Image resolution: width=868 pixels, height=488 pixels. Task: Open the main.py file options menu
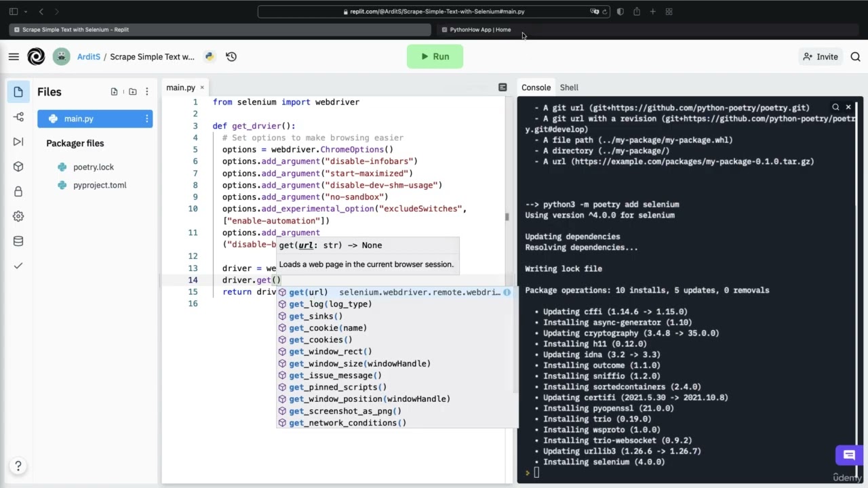tap(146, 119)
